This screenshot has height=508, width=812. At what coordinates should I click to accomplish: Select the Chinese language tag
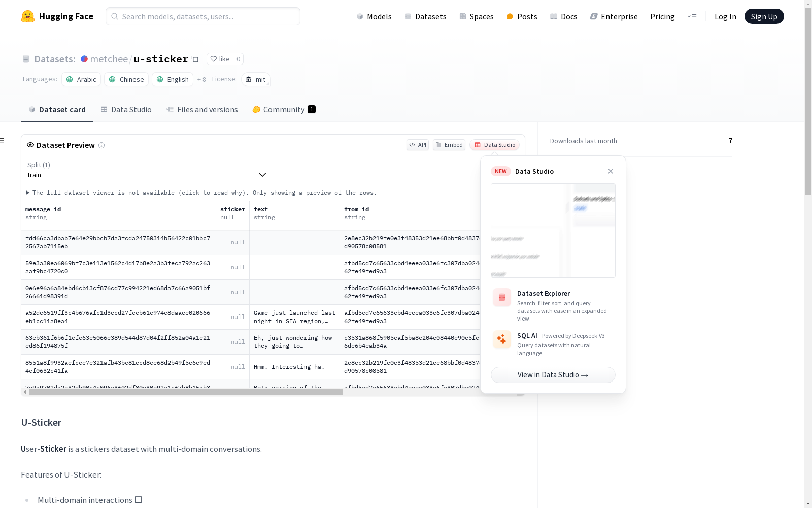[127, 79]
